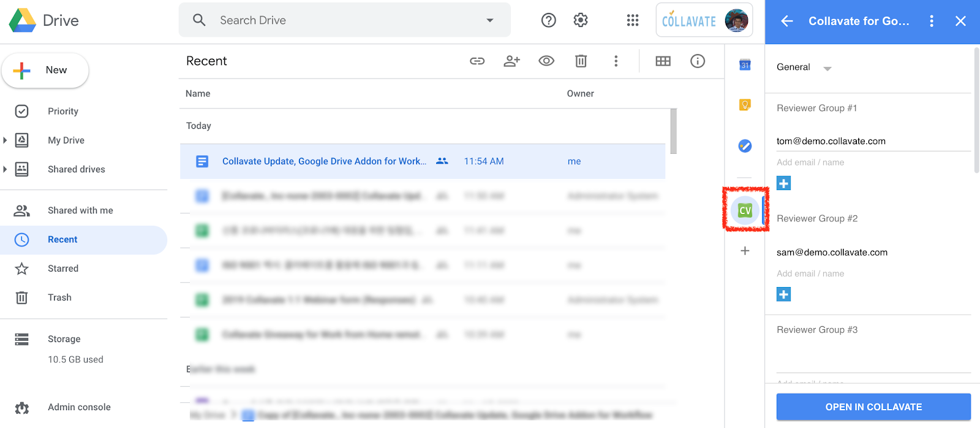The height and width of the screenshot is (428, 980).
Task: Click the Preview eye icon
Action: click(546, 61)
